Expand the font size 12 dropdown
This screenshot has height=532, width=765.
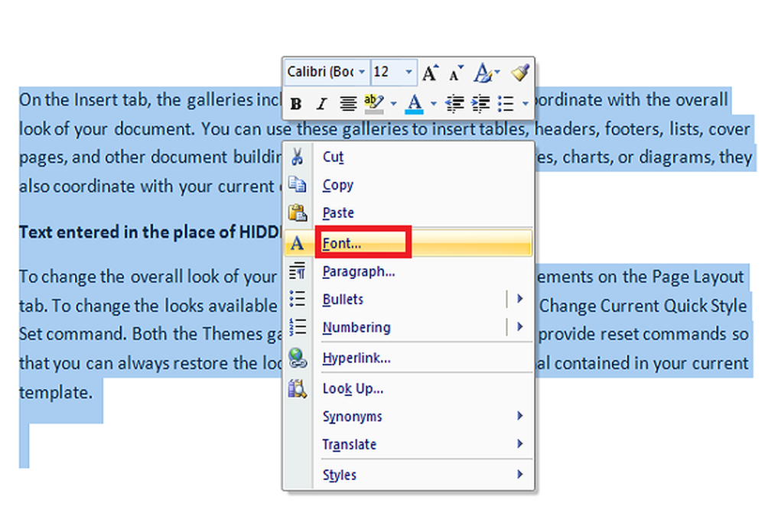pyautogui.click(x=409, y=73)
